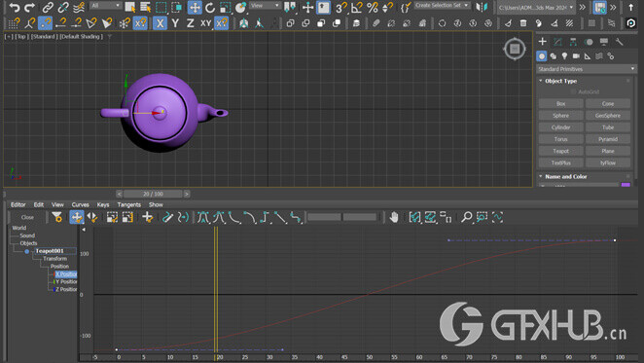Select curve editor Add Keys tool
The height and width of the screenshot is (363, 644).
coord(148,217)
